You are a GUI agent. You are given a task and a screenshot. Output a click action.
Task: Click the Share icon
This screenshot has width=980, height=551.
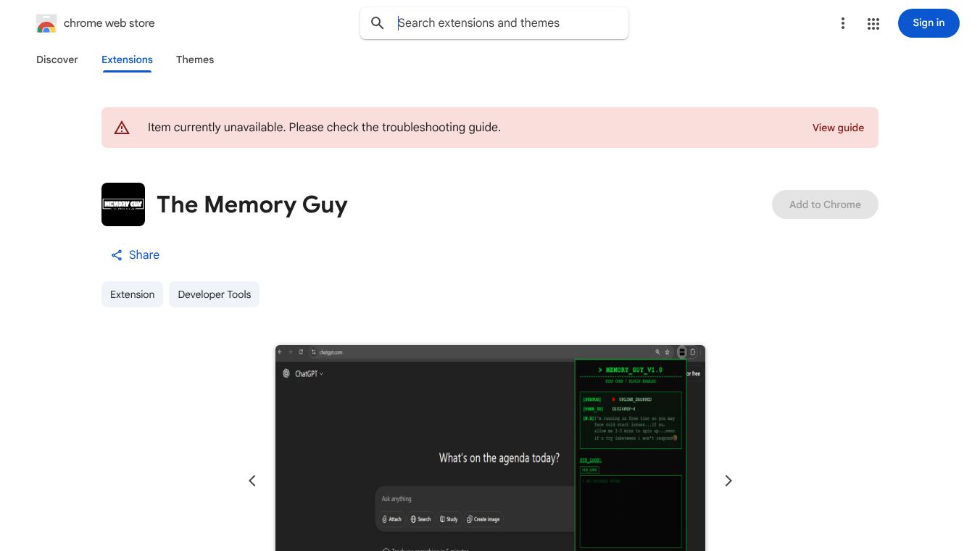117,255
